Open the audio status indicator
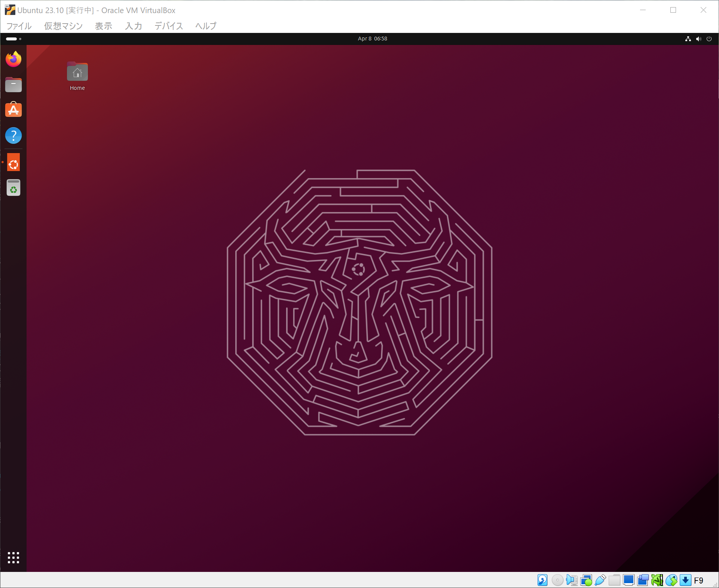 pyautogui.click(x=572, y=580)
